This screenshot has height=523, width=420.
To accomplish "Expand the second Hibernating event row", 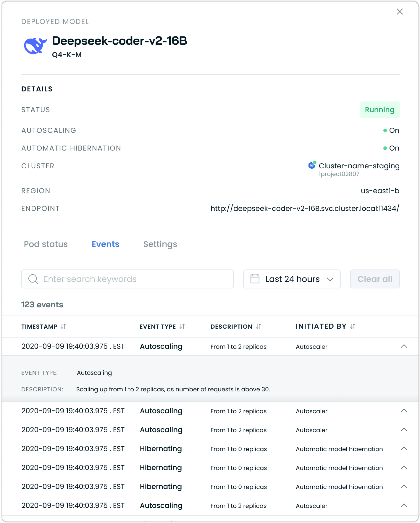I will click(x=404, y=468).
